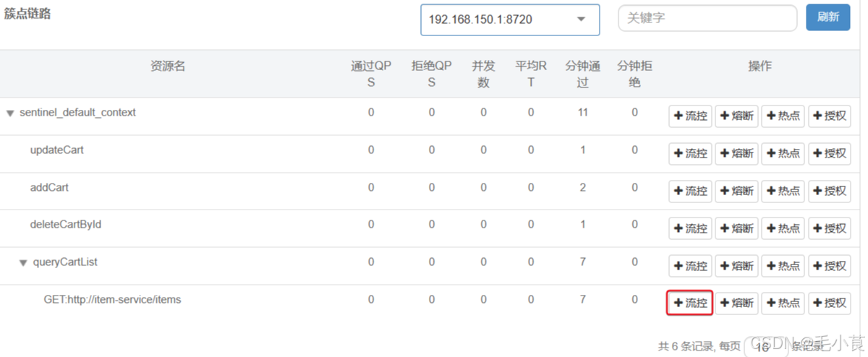Viewport: 868px width, 357px height.
Task: Add 熔断 rule for deleteCartById
Action: (736, 228)
